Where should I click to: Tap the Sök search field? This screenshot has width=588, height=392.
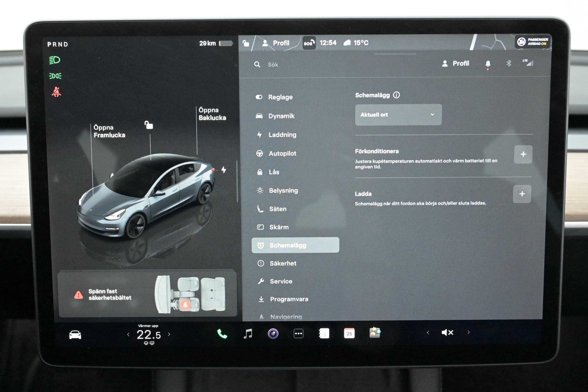click(273, 65)
